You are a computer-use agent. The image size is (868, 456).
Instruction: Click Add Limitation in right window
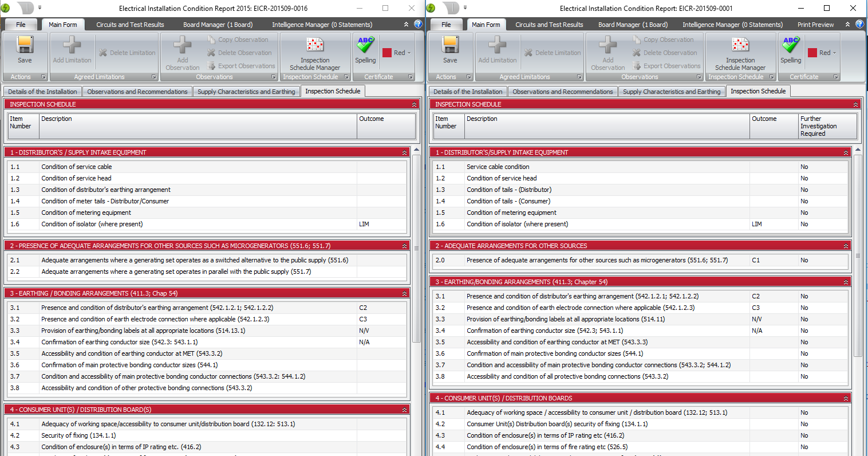(497, 50)
